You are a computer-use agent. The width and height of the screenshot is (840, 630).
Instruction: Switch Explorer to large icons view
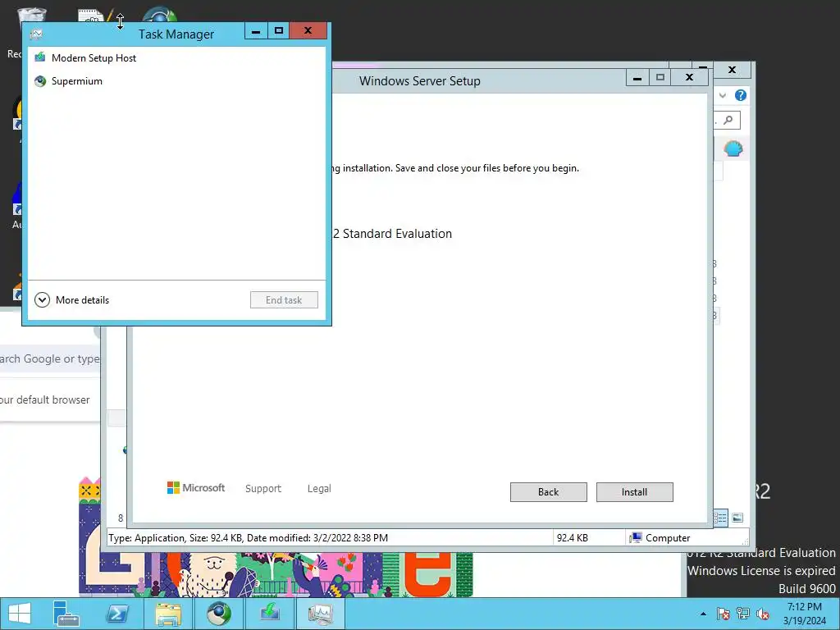click(x=737, y=518)
